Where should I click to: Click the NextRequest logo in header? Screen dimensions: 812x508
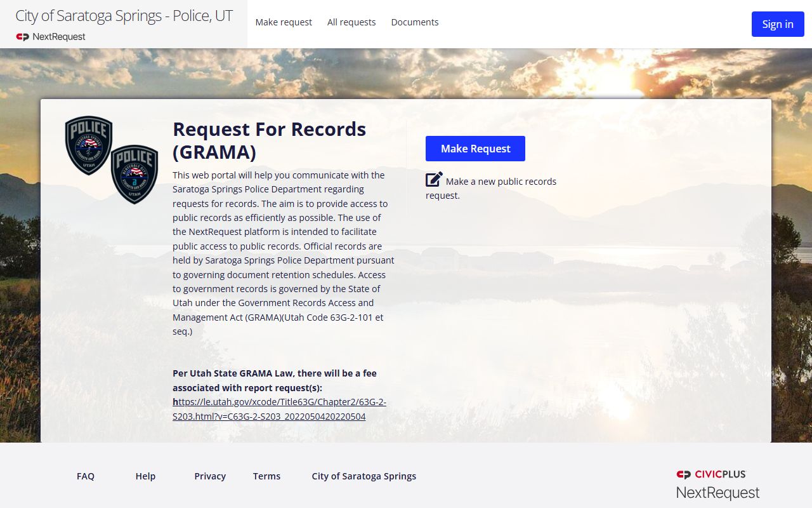point(51,37)
